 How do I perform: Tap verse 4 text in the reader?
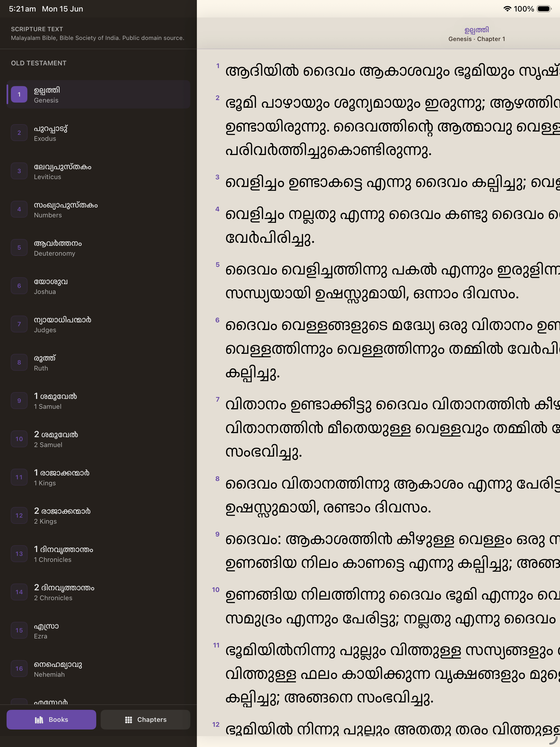[392, 226]
